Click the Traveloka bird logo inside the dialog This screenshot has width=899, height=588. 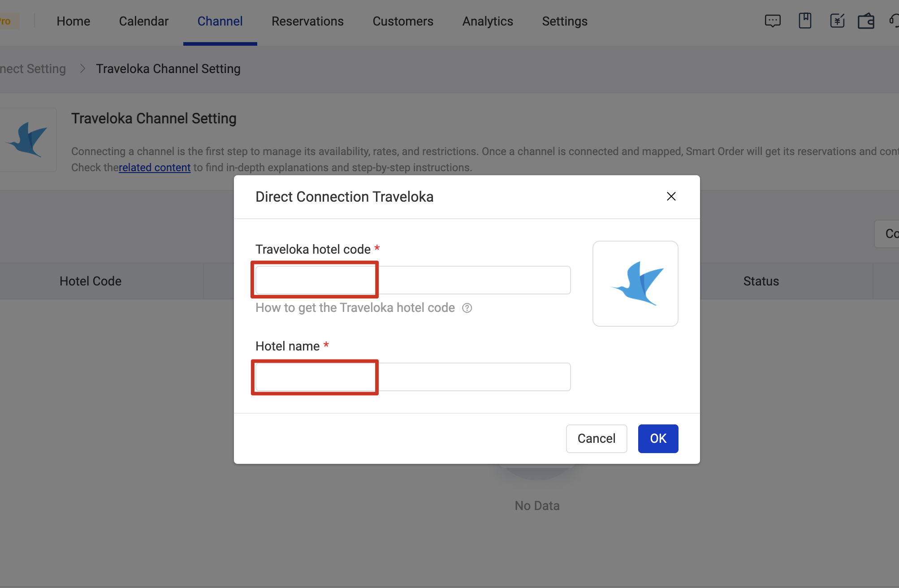pyautogui.click(x=635, y=283)
